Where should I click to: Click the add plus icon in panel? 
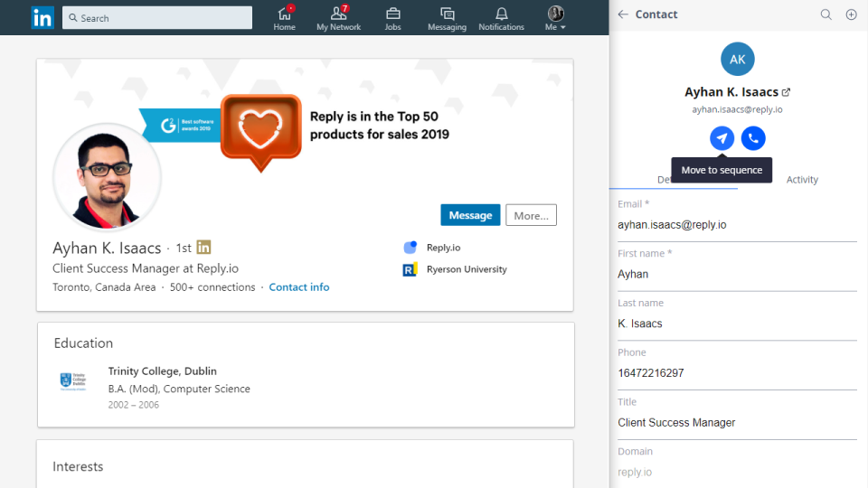pos(852,14)
